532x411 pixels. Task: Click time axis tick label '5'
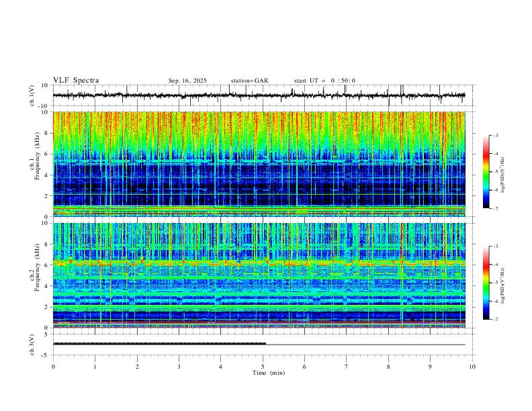click(263, 367)
